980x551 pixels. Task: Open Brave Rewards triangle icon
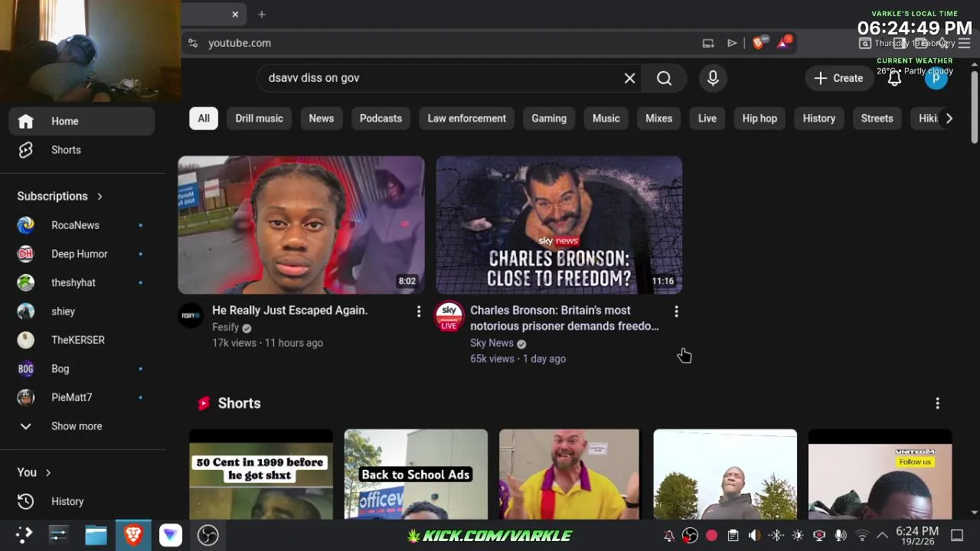tap(783, 43)
